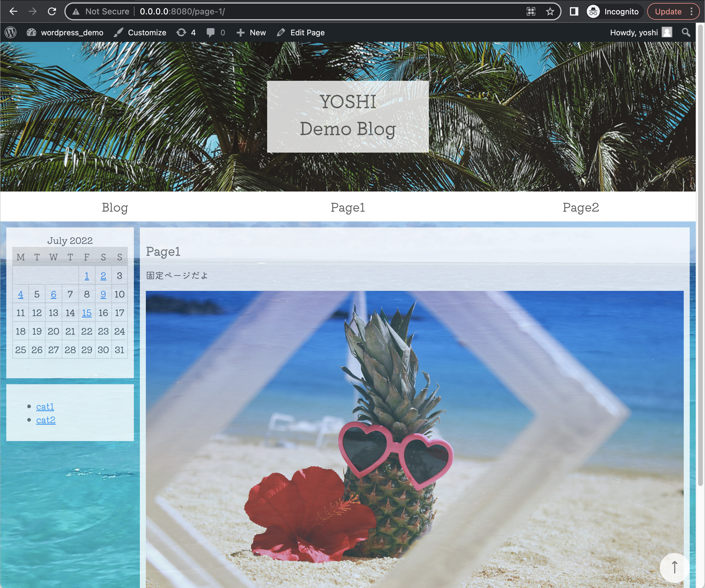This screenshot has width=705, height=588.
Task: Open calendar posts for July 4
Action: (x=20, y=294)
